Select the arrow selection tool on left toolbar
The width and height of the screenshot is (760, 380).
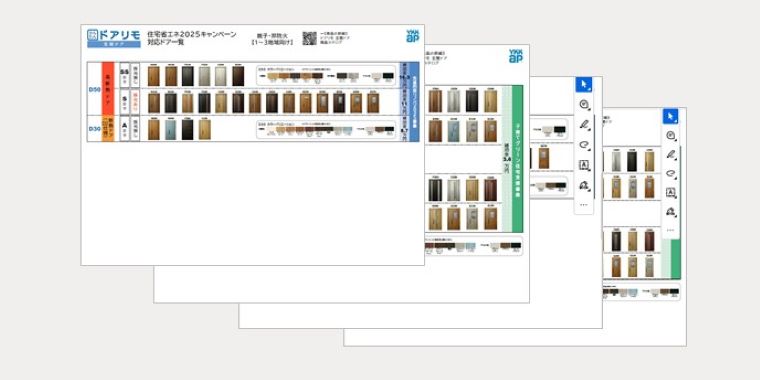pos(584,84)
